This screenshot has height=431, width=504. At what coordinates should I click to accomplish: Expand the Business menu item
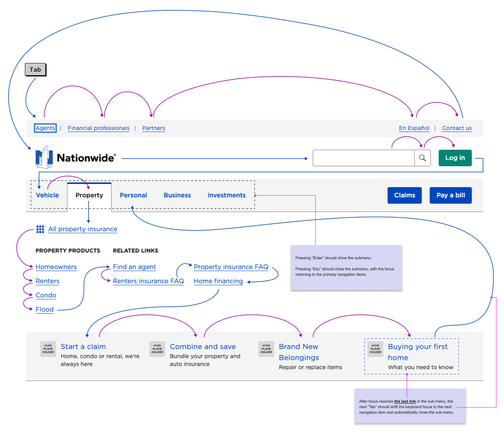click(177, 195)
